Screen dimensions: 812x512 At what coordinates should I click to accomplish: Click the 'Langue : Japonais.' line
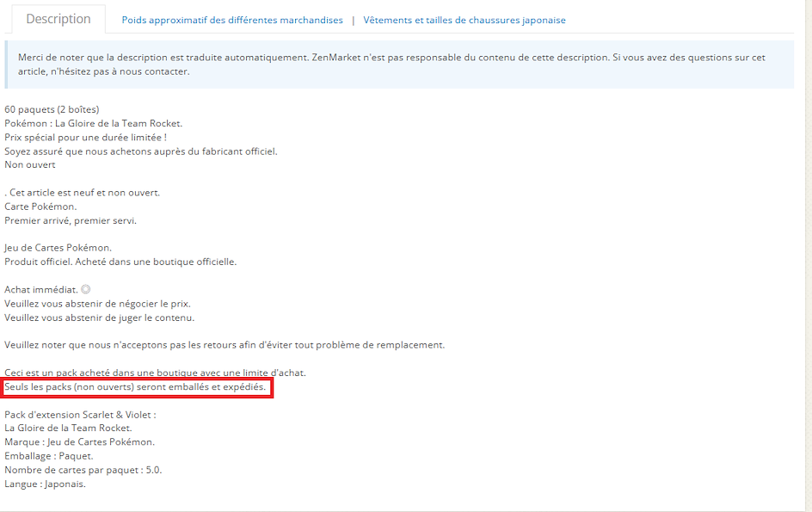coord(45,484)
